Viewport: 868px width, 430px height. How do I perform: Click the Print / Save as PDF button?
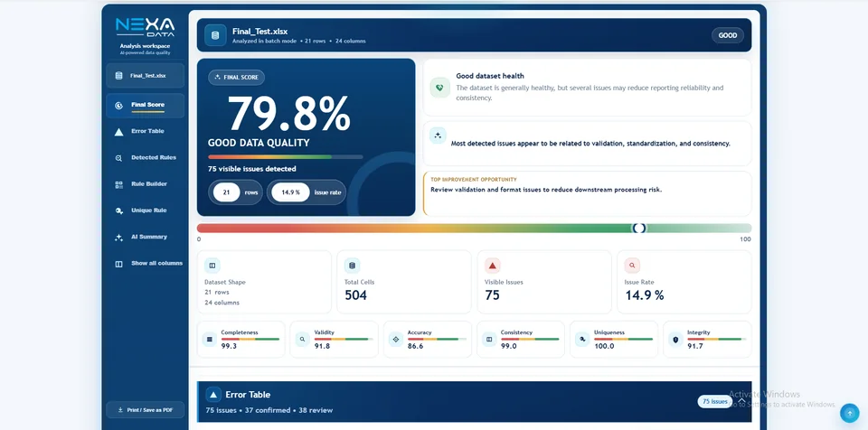145,410
